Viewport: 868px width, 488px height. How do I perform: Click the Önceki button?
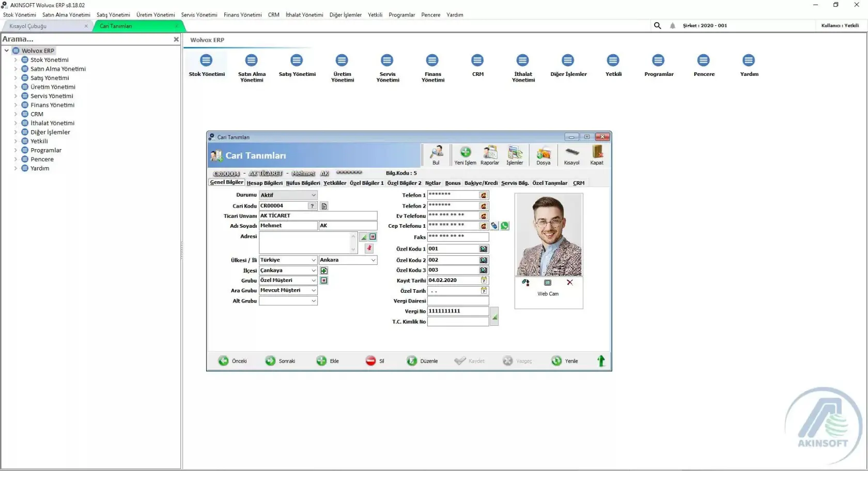click(x=233, y=361)
